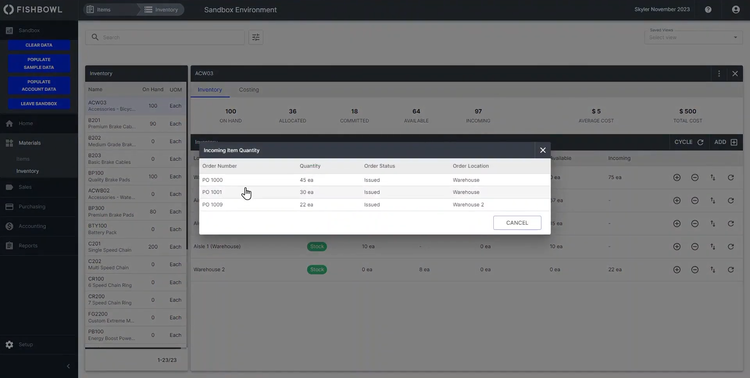Open Home in the sidebar
The width and height of the screenshot is (750, 378).
pyautogui.click(x=39, y=123)
